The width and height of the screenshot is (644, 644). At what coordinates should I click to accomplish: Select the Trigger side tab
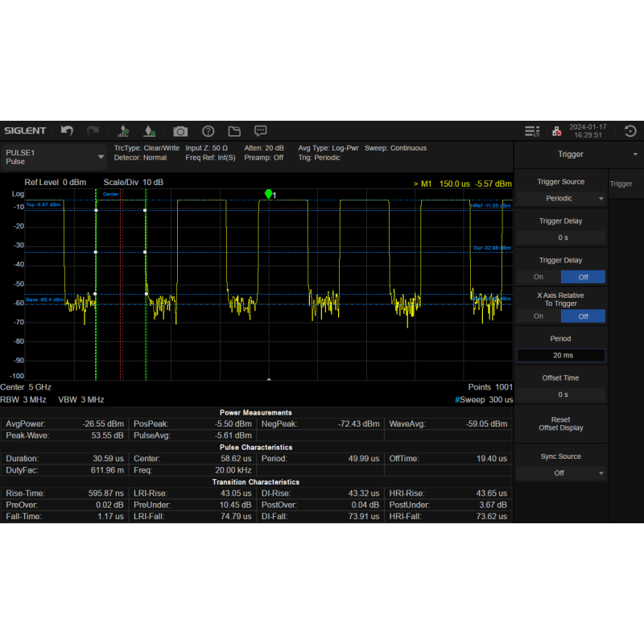[x=621, y=184]
